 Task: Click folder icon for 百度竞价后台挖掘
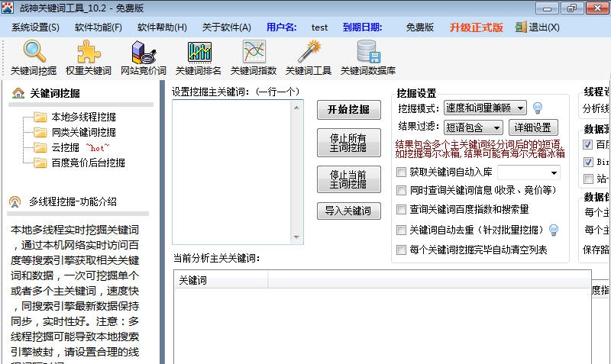click(x=40, y=163)
